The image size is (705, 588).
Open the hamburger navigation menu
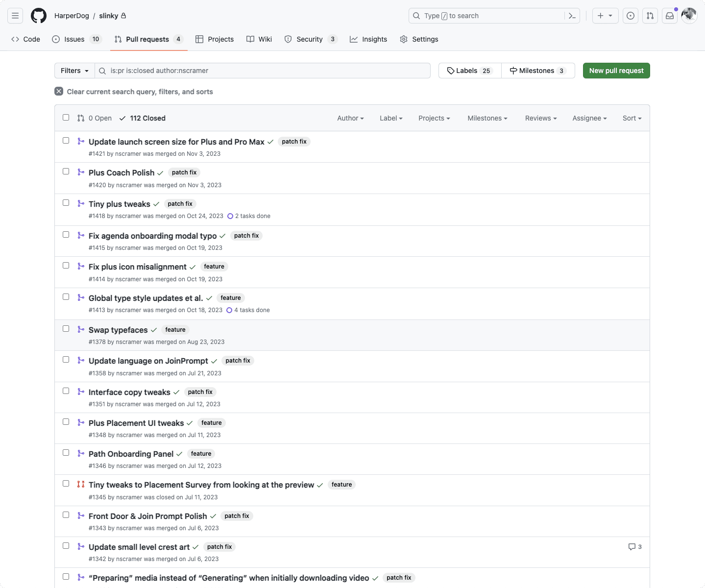click(15, 16)
